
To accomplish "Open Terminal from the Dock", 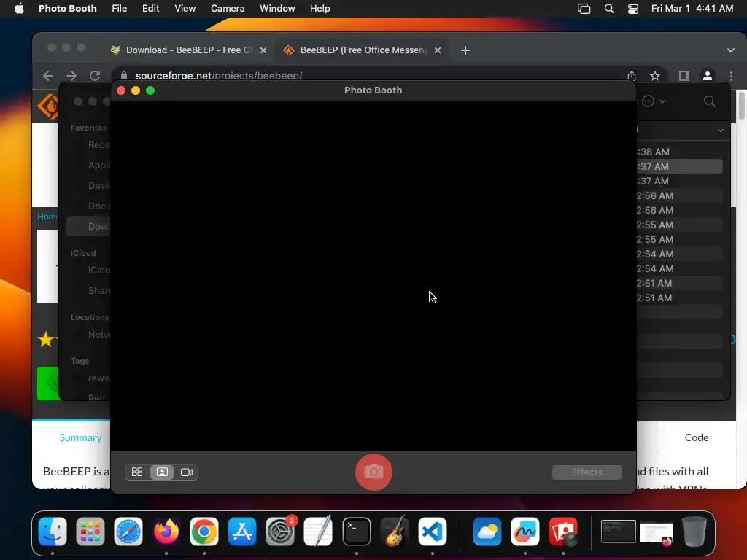I will 356,532.
